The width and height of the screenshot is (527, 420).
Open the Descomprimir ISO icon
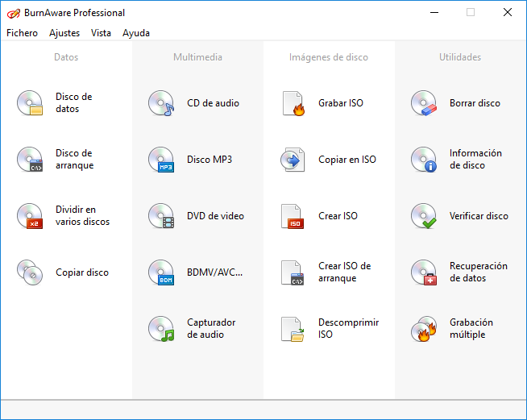click(x=293, y=329)
